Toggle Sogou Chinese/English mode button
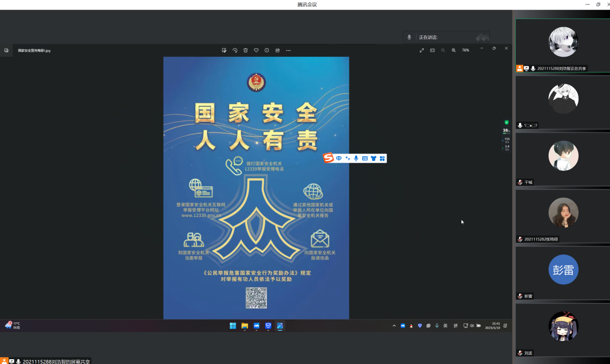The width and height of the screenshot is (610, 364). (x=339, y=158)
